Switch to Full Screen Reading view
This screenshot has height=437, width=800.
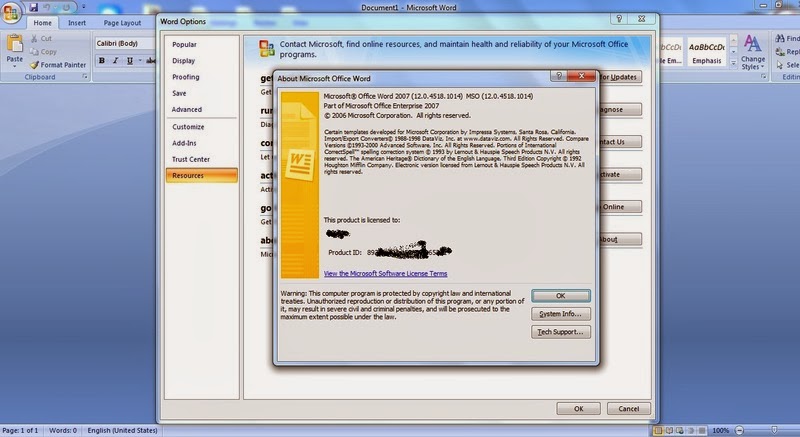click(669, 431)
